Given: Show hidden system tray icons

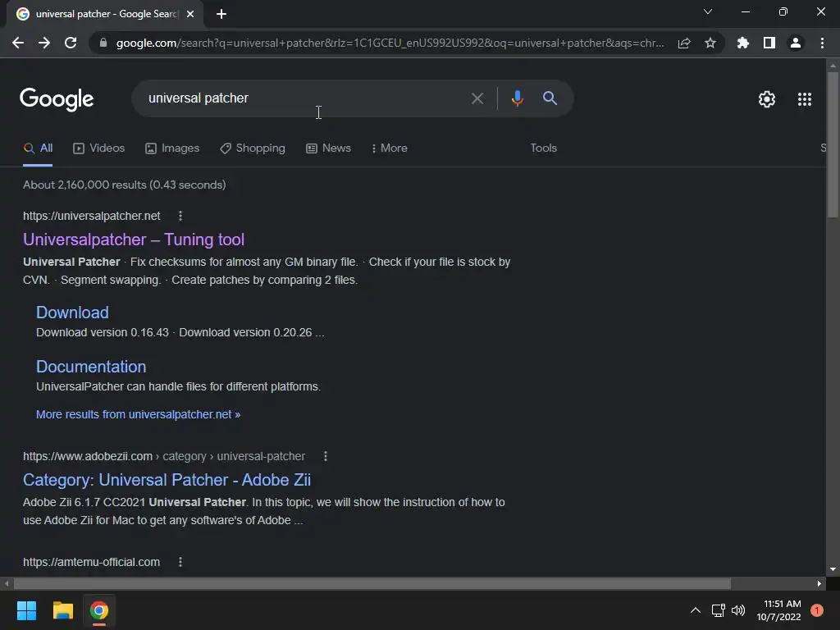Looking at the screenshot, I should click(x=696, y=610).
